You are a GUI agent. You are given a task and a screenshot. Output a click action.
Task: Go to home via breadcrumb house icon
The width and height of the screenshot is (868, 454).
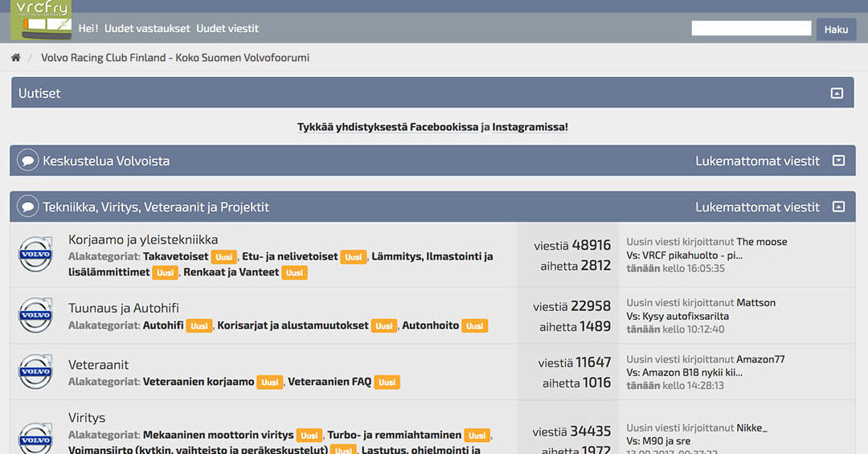(15, 58)
